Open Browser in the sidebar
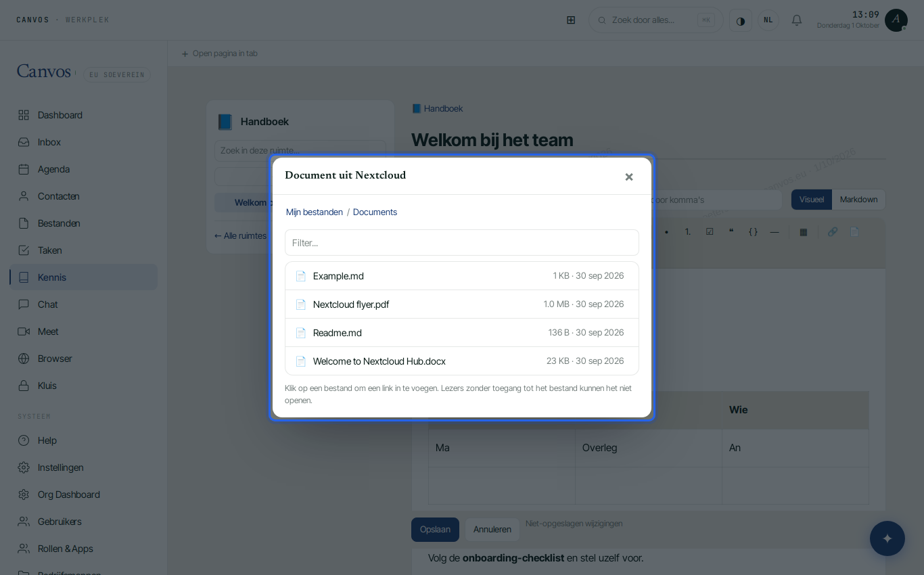This screenshot has height=575, width=924. (83, 359)
